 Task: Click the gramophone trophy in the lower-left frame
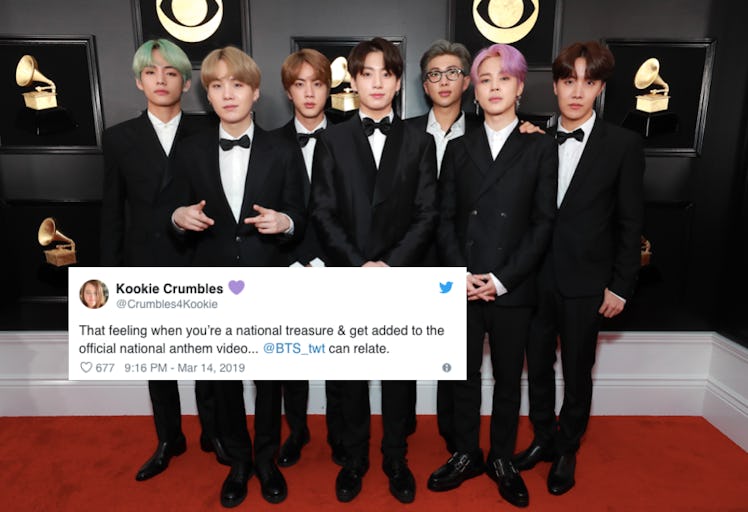(57, 241)
